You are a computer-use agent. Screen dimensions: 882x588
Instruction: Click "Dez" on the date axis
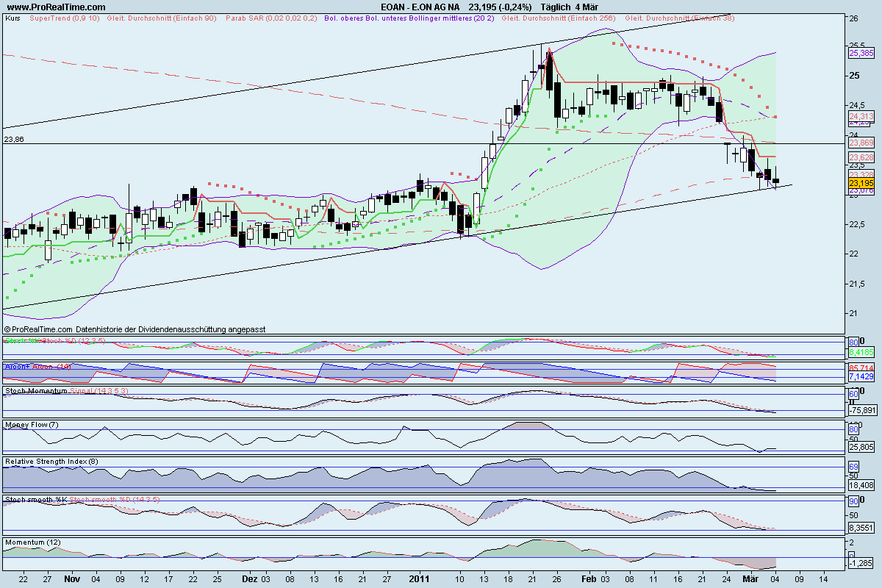(x=250, y=579)
